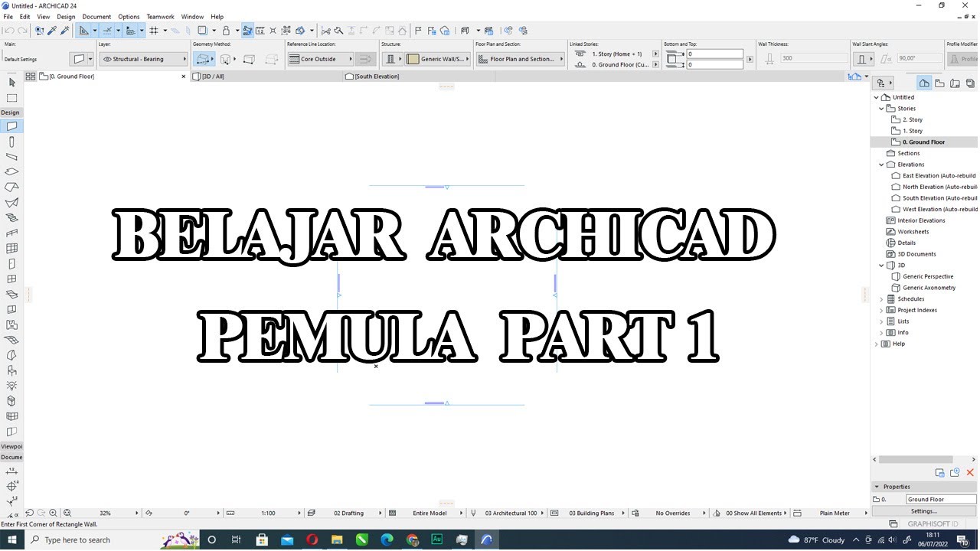The height and width of the screenshot is (551, 980).
Task: Open the Teamwork menu
Action: [x=161, y=16]
